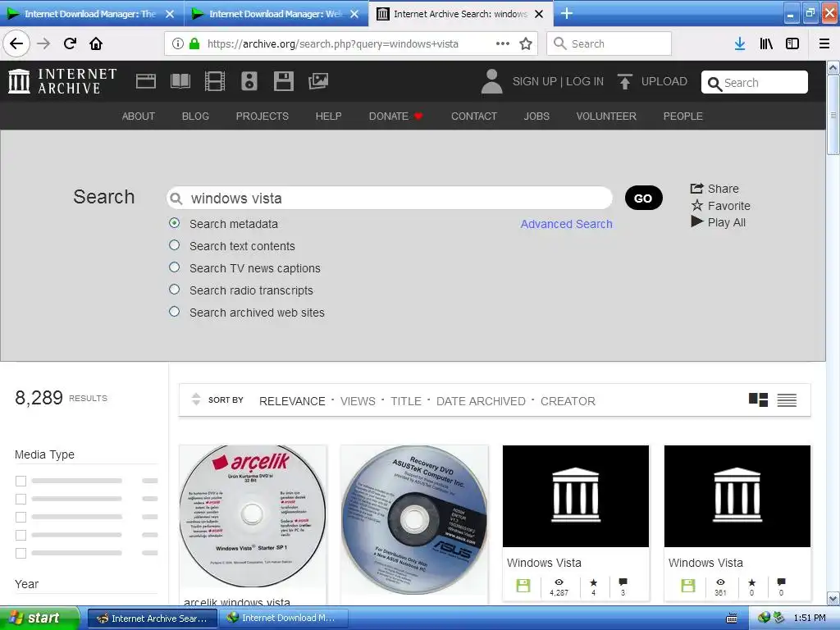This screenshot has width=840, height=630.
Task: Switch to second Internet Download Manager tab
Action: pos(276,13)
